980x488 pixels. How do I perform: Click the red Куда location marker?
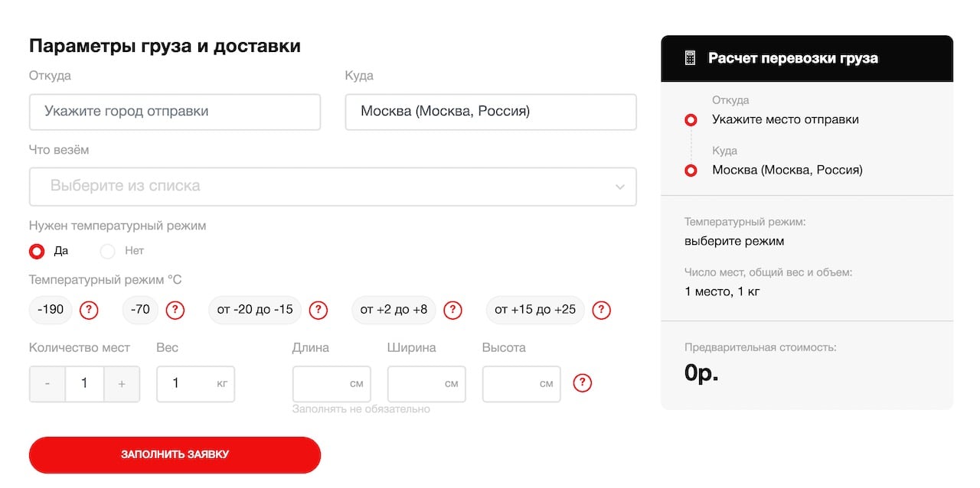tap(691, 170)
